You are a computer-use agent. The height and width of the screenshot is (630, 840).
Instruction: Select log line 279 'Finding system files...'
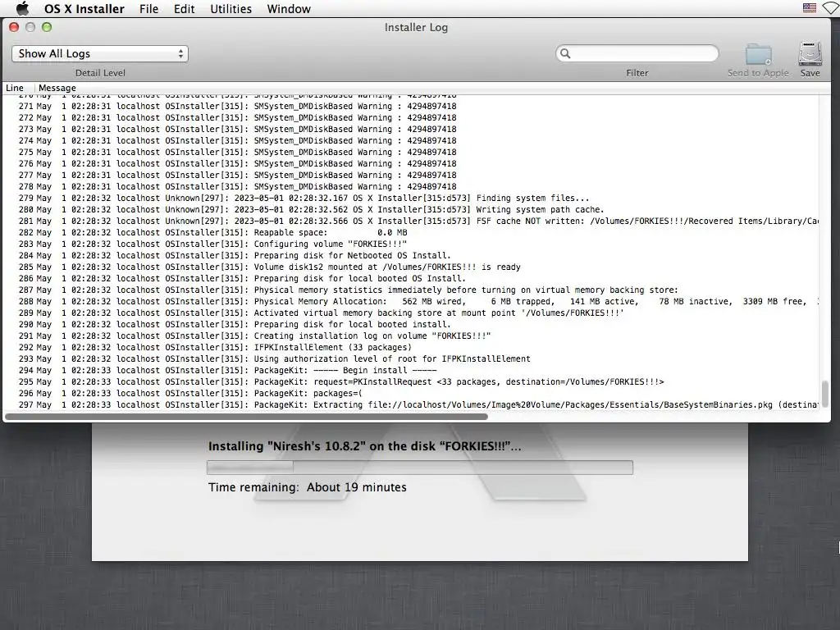[412, 199]
